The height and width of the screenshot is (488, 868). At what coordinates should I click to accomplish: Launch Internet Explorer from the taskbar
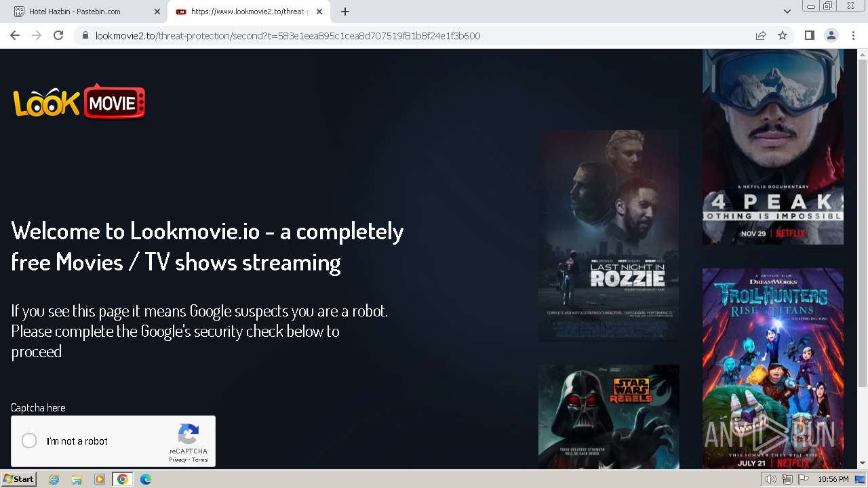54,479
